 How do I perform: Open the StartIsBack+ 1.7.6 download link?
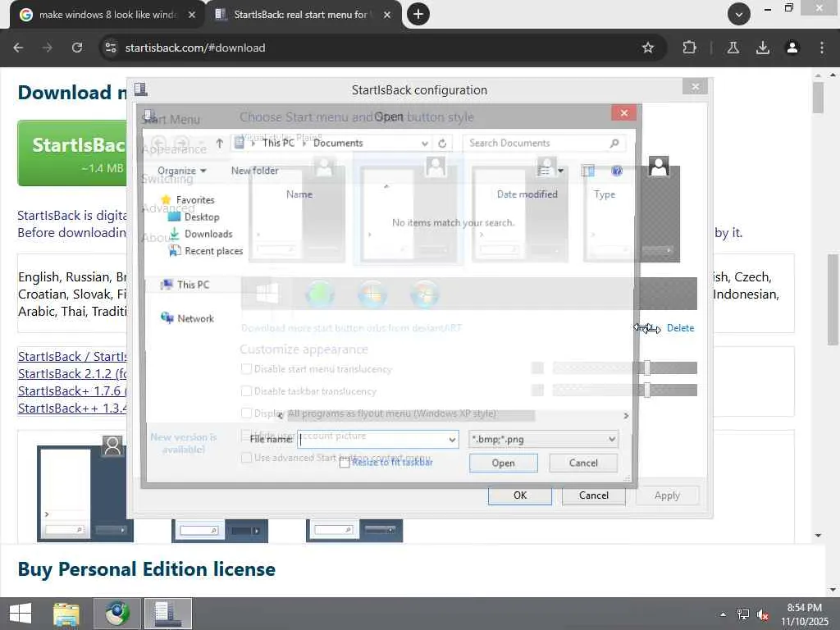72,391
